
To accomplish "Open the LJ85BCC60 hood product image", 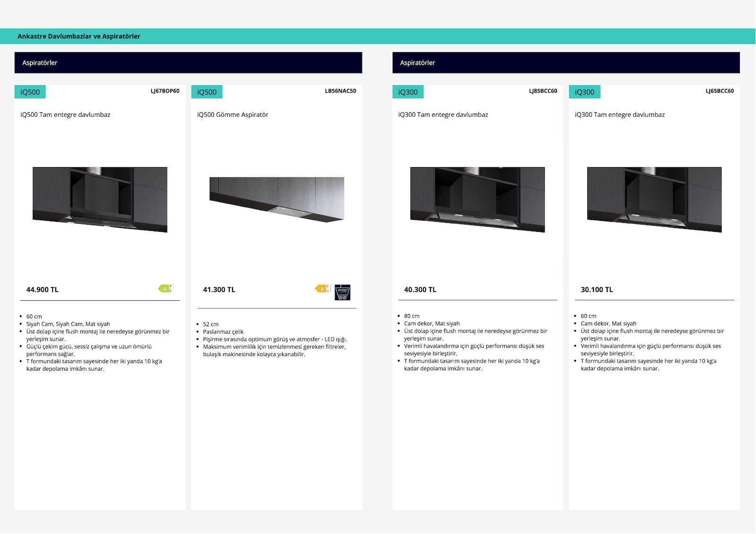I will click(x=478, y=199).
